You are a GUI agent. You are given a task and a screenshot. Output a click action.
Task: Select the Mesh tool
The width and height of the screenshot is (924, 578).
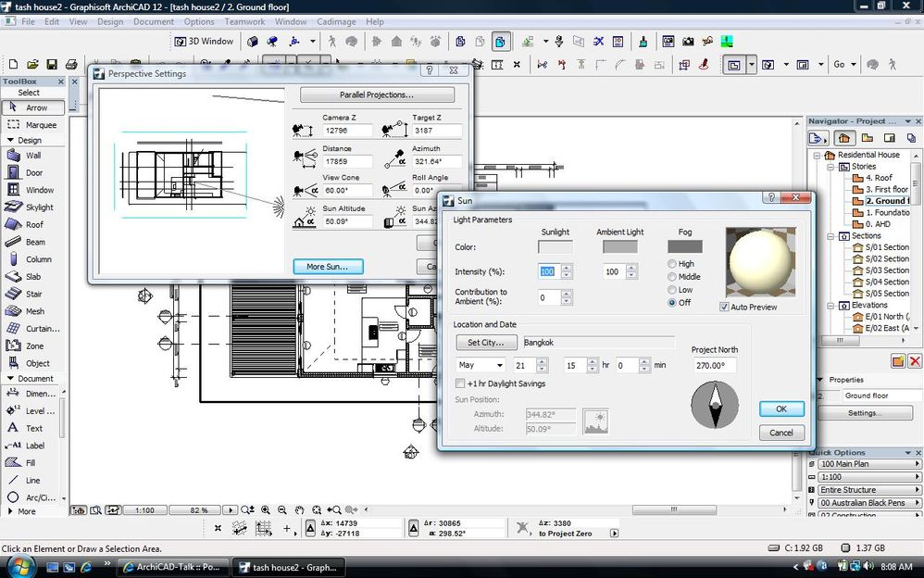32,311
